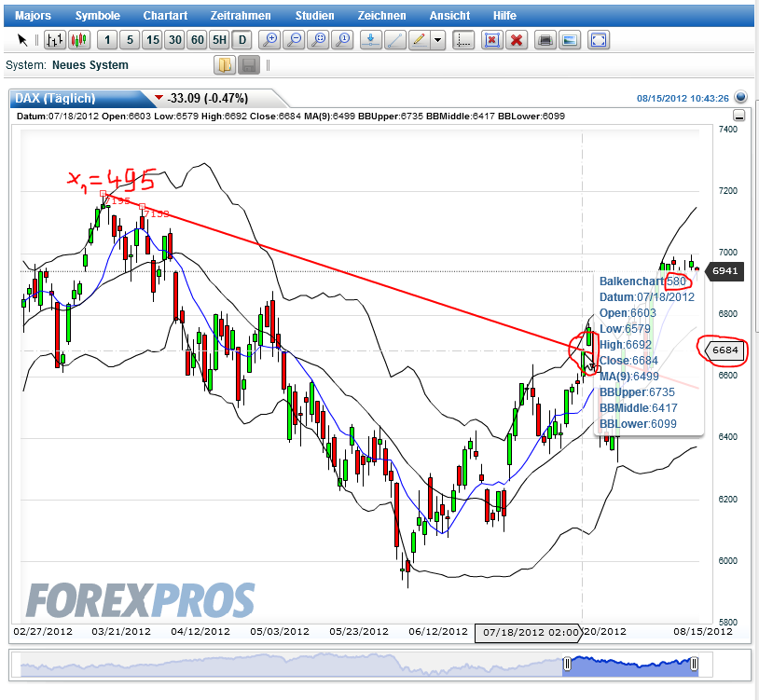The height and width of the screenshot is (700, 759).
Task: Open the Zeichnen menu
Action: 381,15
